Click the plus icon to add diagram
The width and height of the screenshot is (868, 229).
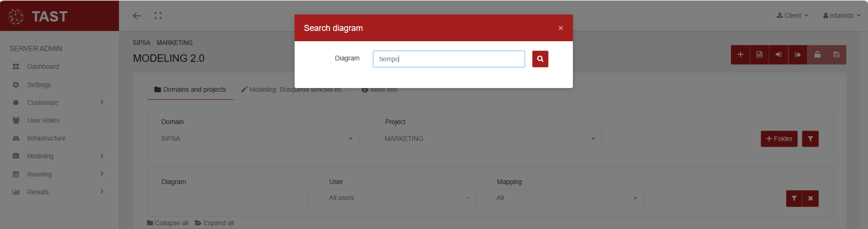[740, 55]
